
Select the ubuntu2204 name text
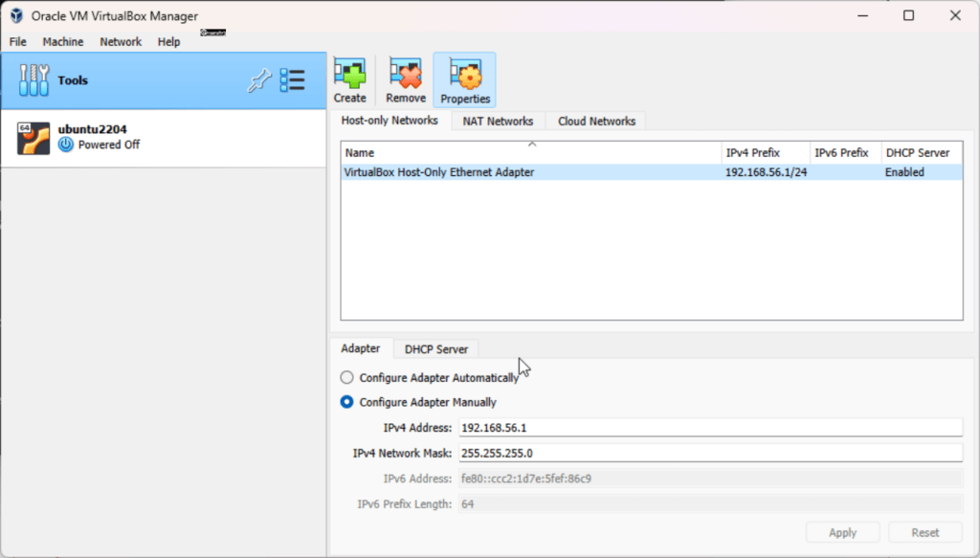[x=93, y=129]
